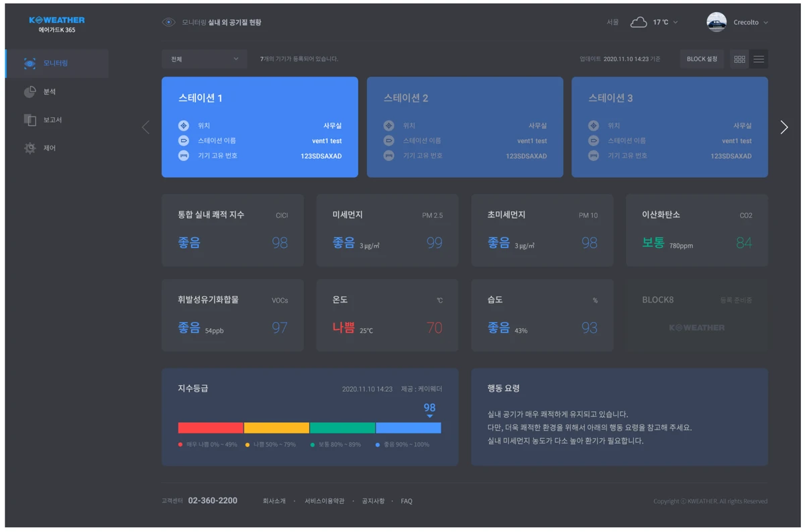The width and height of the screenshot is (805, 532).
Task: Open the 회사소개 footer link
Action: coord(274,501)
